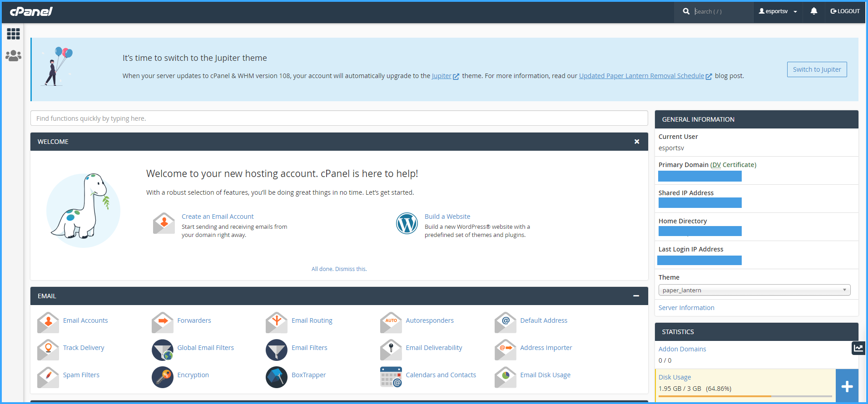Click the Email Accounts envelope icon

(x=48, y=322)
